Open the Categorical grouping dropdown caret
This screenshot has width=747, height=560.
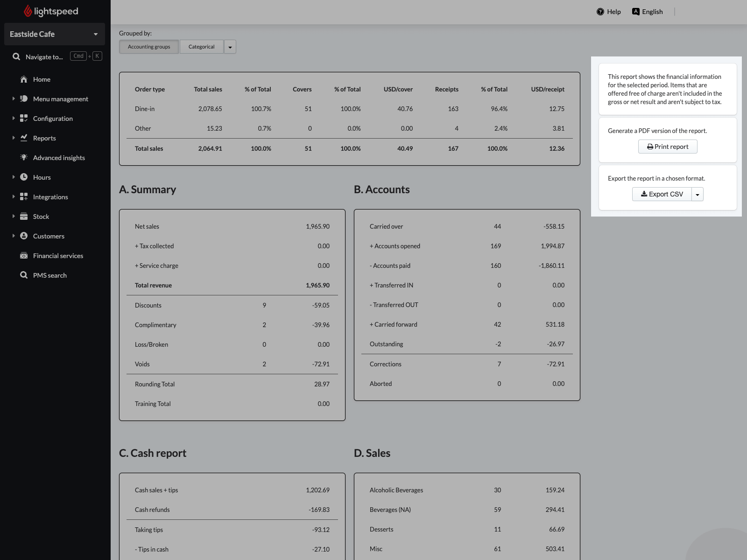click(x=230, y=47)
